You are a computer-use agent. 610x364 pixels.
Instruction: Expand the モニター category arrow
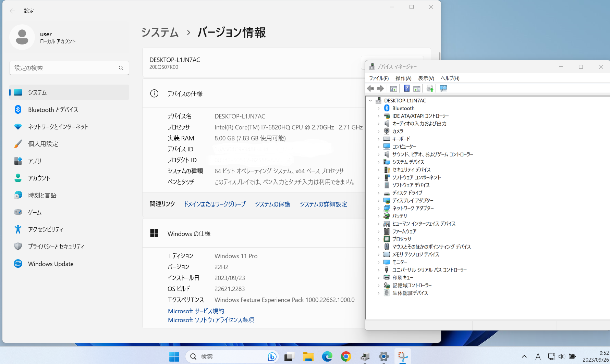[x=379, y=262]
